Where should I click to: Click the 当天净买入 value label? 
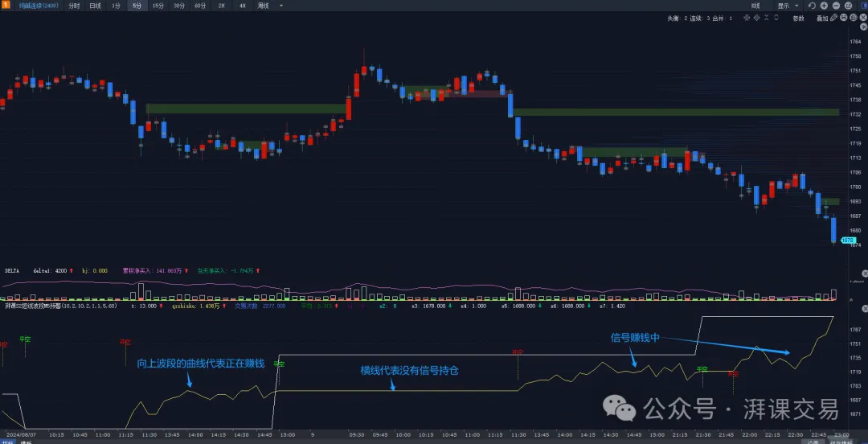point(225,270)
